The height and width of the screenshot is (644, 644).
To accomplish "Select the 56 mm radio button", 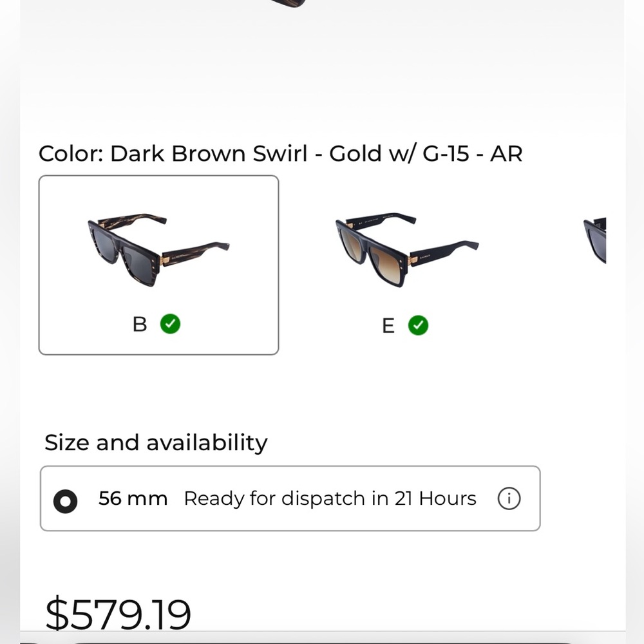I will tap(66, 500).
